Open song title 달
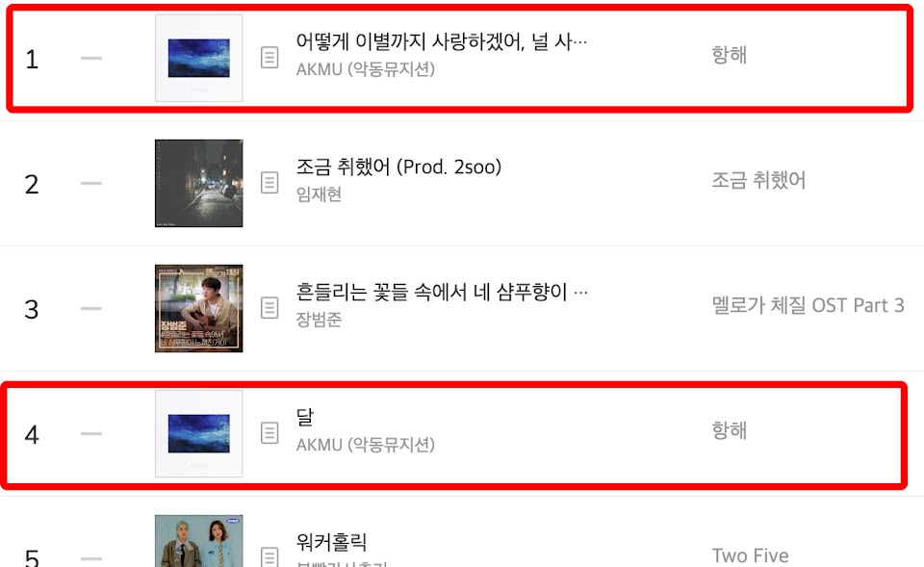The height and width of the screenshot is (567, 924). point(305,417)
